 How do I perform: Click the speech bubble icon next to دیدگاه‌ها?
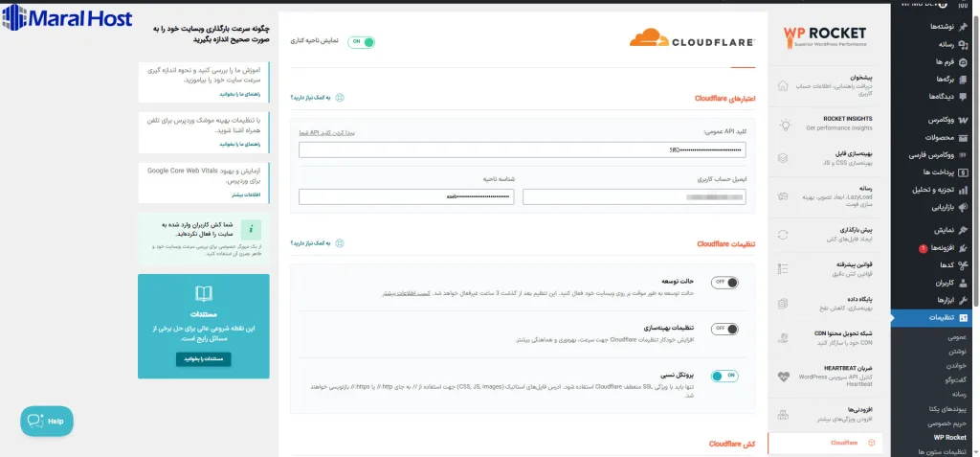click(x=963, y=97)
